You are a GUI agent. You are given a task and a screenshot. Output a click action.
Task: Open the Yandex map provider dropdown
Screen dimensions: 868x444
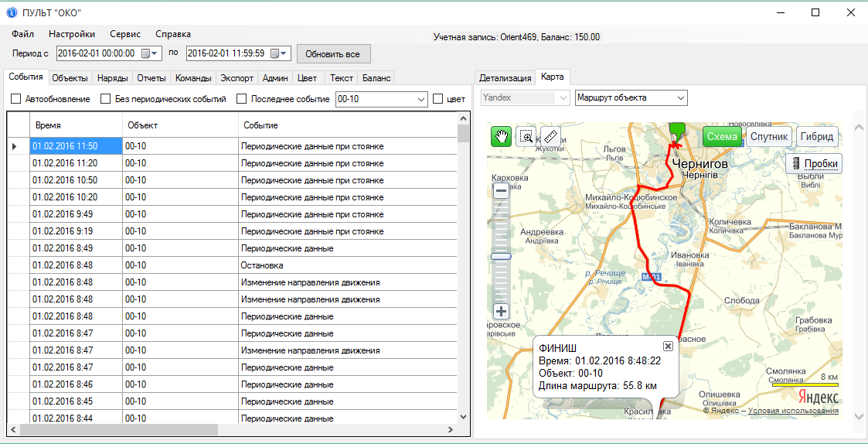click(563, 98)
